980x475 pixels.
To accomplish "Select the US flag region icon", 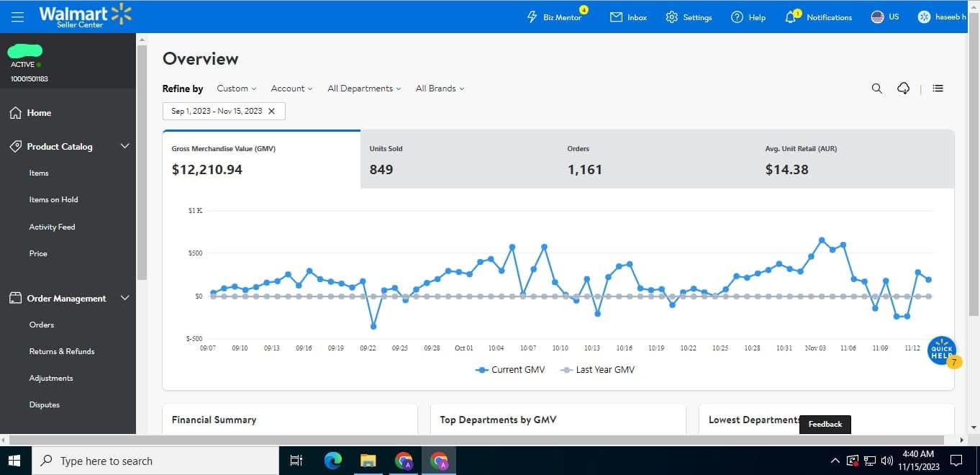I will (x=877, y=17).
